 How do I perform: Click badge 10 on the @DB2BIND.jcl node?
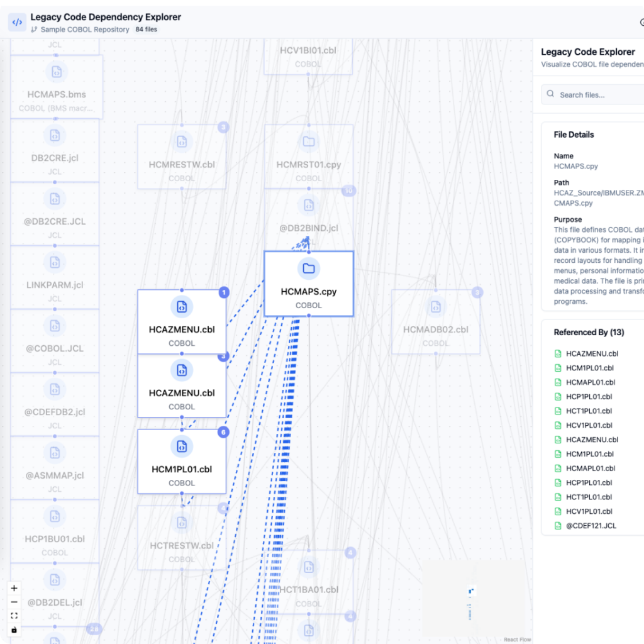pyautogui.click(x=348, y=191)
